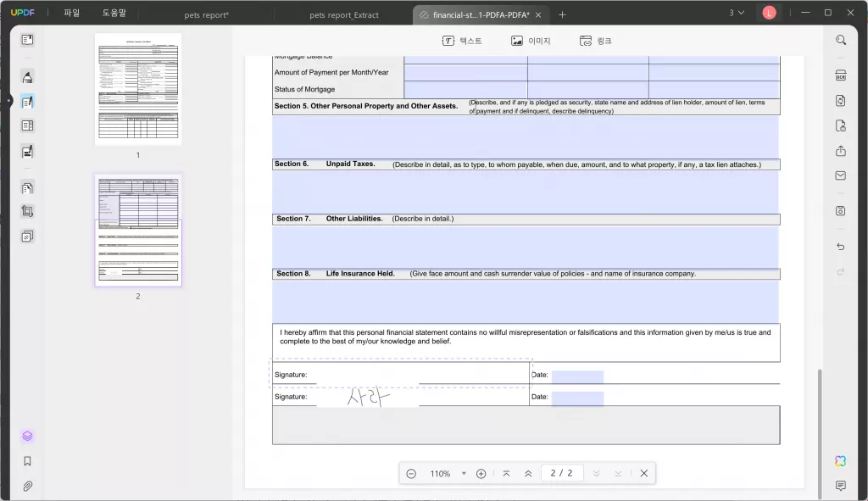868x501 pixels.
Task: Click the first Date form field
Action: pos(577,376)
